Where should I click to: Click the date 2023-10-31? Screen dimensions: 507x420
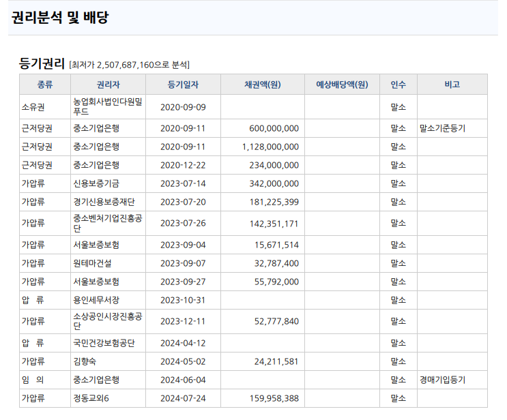point(183,301)
